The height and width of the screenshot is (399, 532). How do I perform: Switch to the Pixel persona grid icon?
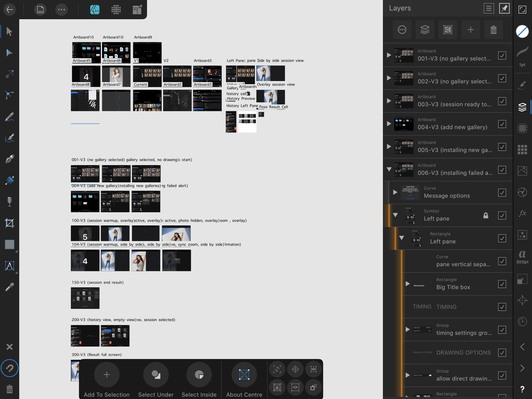pos(116,10)
